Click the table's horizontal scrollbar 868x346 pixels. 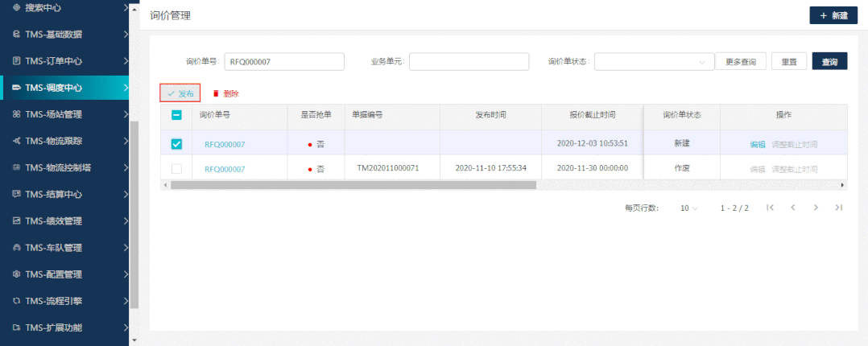pos(353,185)
